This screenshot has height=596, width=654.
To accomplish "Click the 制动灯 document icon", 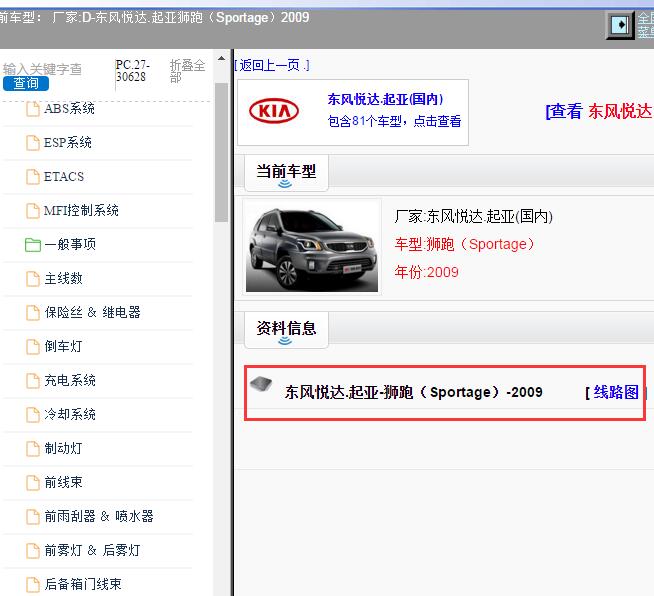I will pos(33,449).
